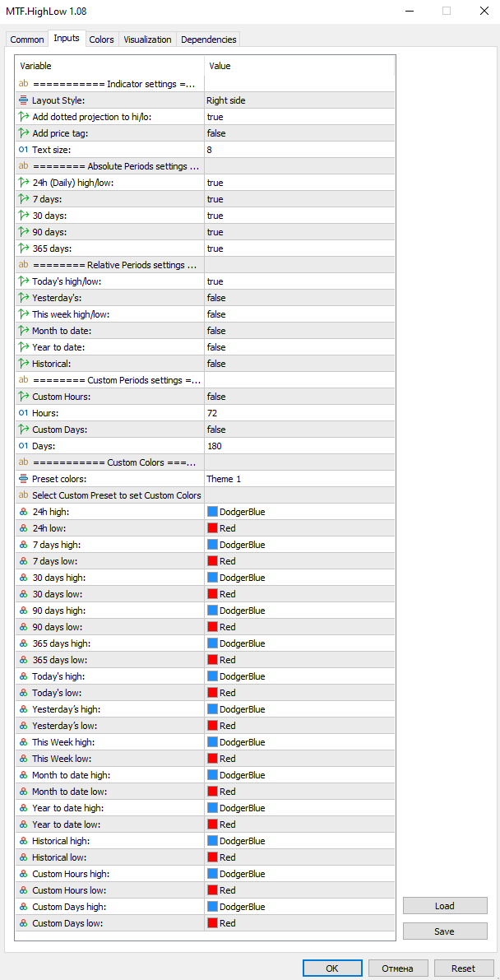The height and width of the screenshot is (980, 500).
Task: Click the Red swatch for 365 days low
Action: click(212, 660)
